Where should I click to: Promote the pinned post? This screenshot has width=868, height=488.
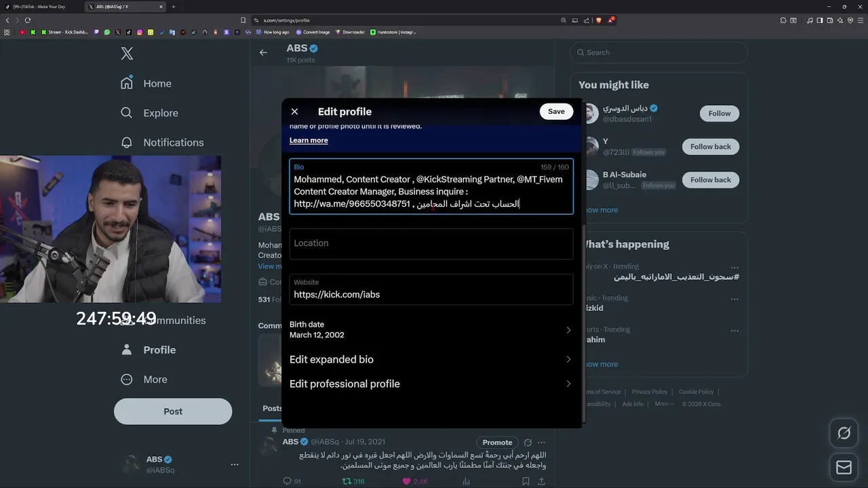(497, 443)
